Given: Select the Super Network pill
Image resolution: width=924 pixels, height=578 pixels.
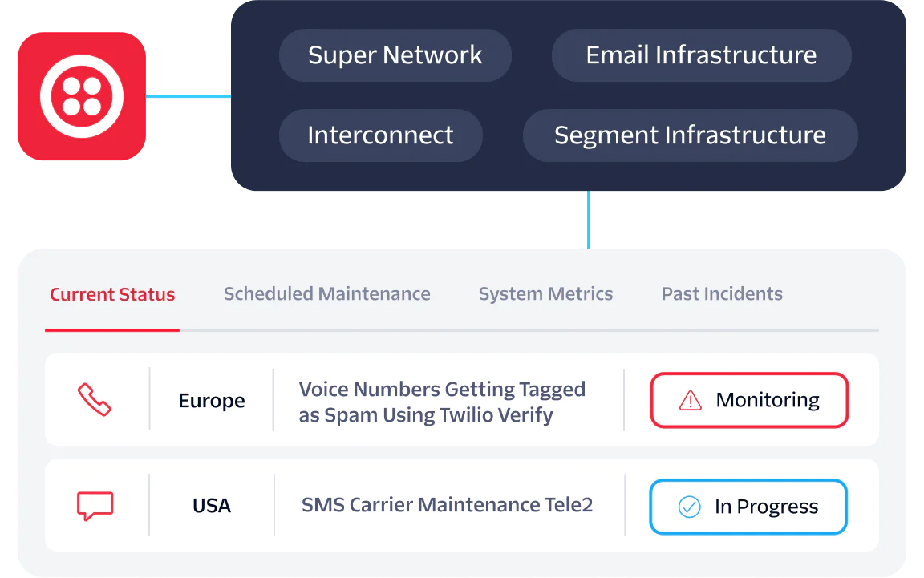Looking at the screenshot, I should pyautogui.click(x=395, y=55).
